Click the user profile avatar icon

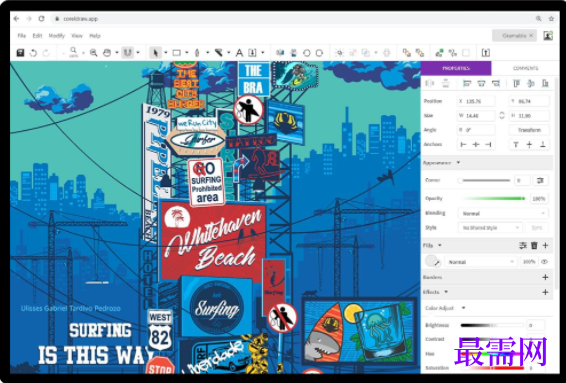coord(548,35)
